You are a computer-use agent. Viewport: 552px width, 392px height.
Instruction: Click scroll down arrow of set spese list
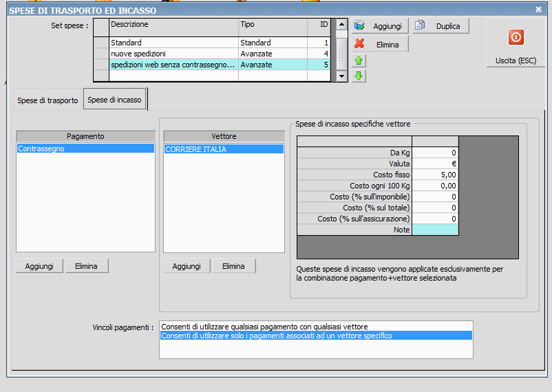tap(341, 76)
